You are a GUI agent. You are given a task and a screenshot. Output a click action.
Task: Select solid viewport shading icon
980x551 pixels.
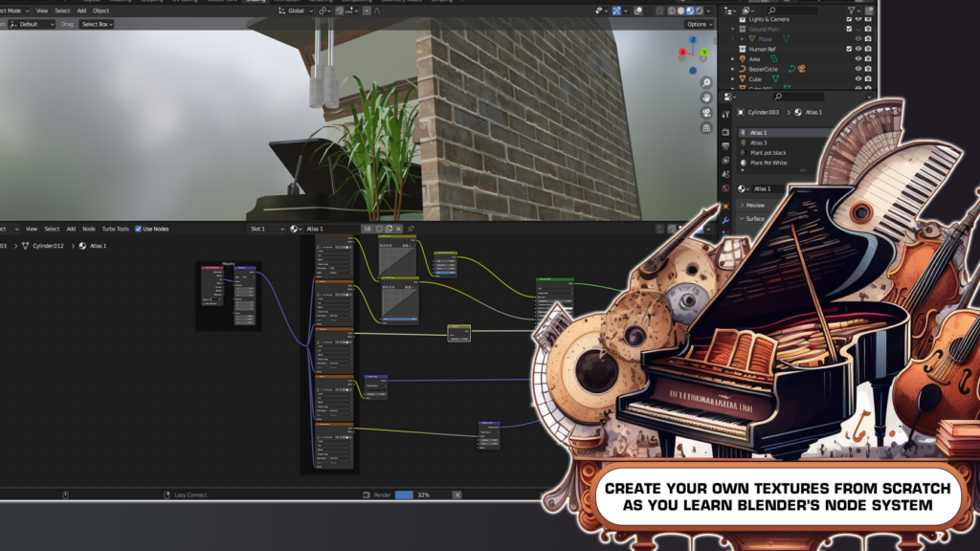(680, 11)
